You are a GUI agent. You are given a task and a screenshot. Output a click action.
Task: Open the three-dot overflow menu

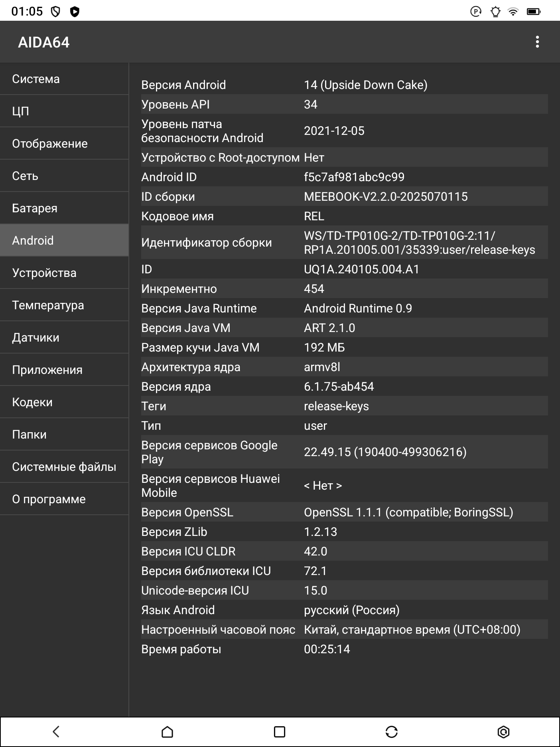click(537, 42)
